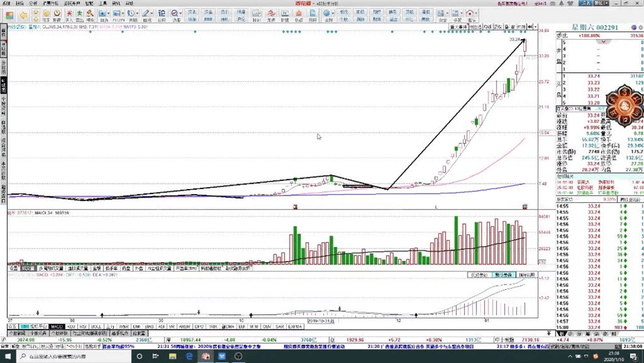Select the KDJ indicator tab
Image resolution: width=644 pixels, height=363 pixels.
[x=70, y=326]
